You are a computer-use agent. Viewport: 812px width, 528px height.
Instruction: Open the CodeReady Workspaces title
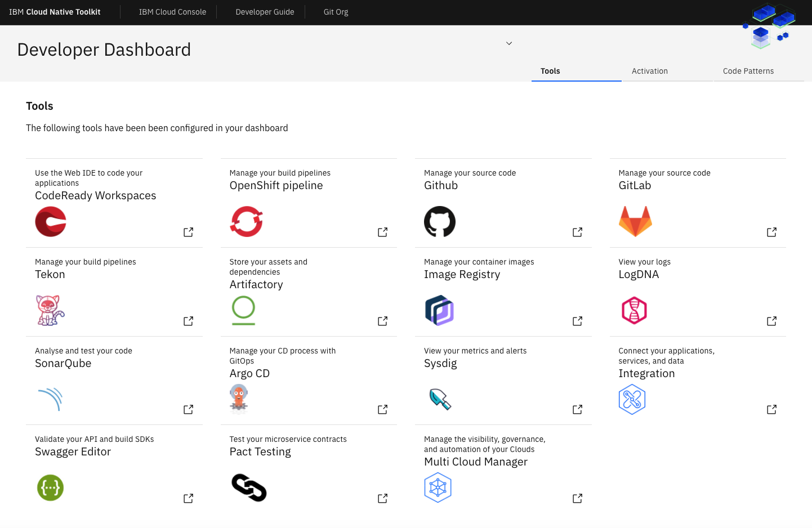pos(95,195)
